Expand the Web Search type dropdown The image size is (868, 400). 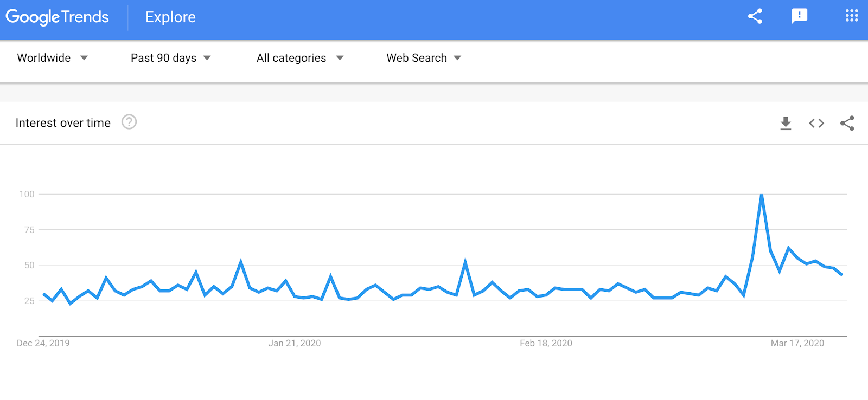pos(423,58)
